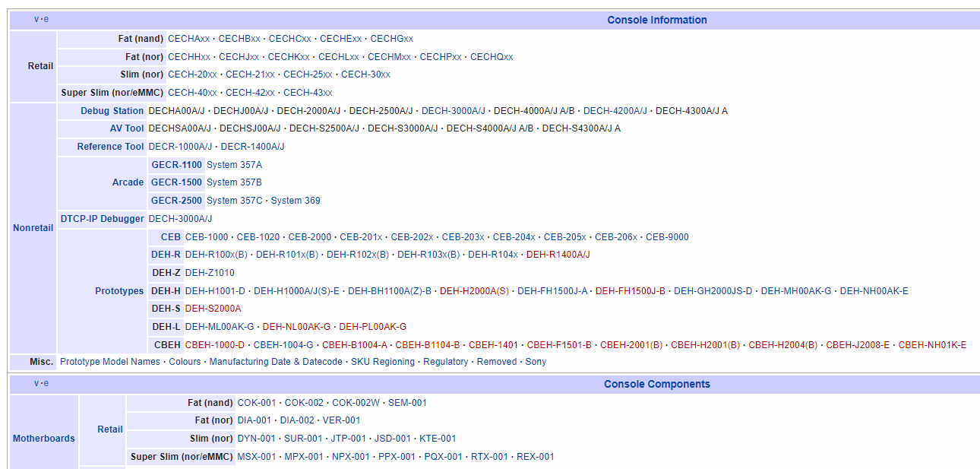Screen dimensions: 980x469
Task: Open the SKU Regioning link
Action: (x=383, y=362)
